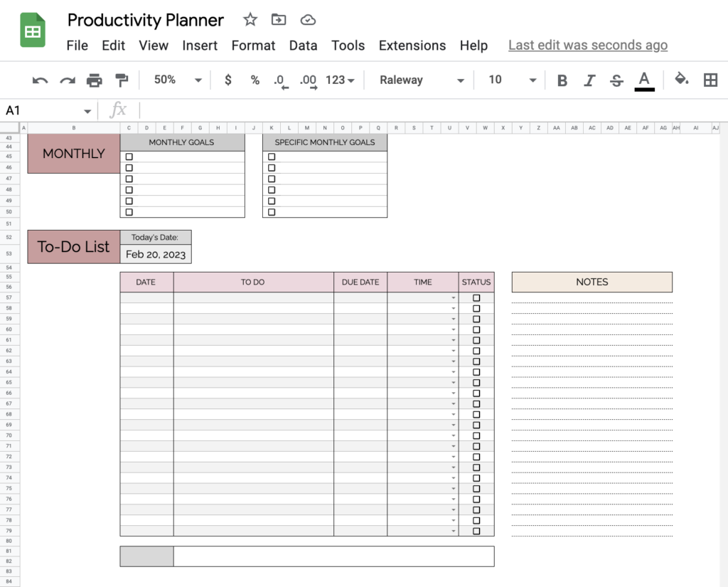Apply Strikethrough formatting
Viewport: 728px width, 587px height.
tap(616, 80)
